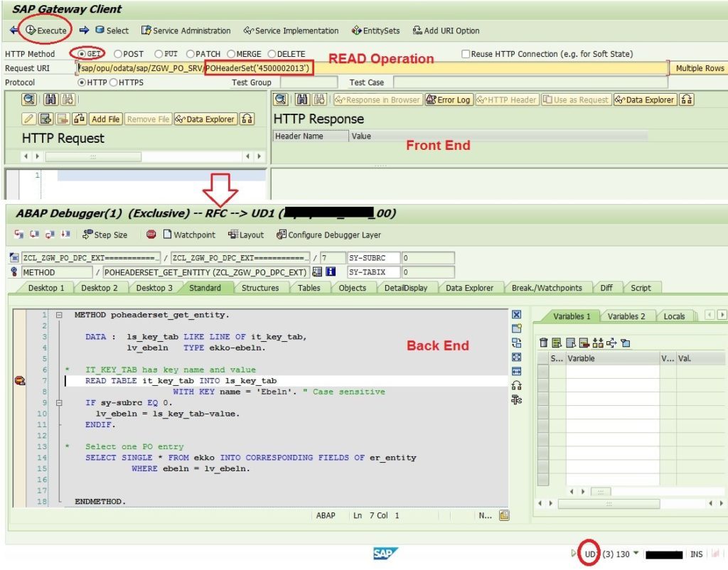This screenshot has width=728, height=570.
Task: Click the trash can icon in the Variables toolbar
Action: click(x=544, y=343)
